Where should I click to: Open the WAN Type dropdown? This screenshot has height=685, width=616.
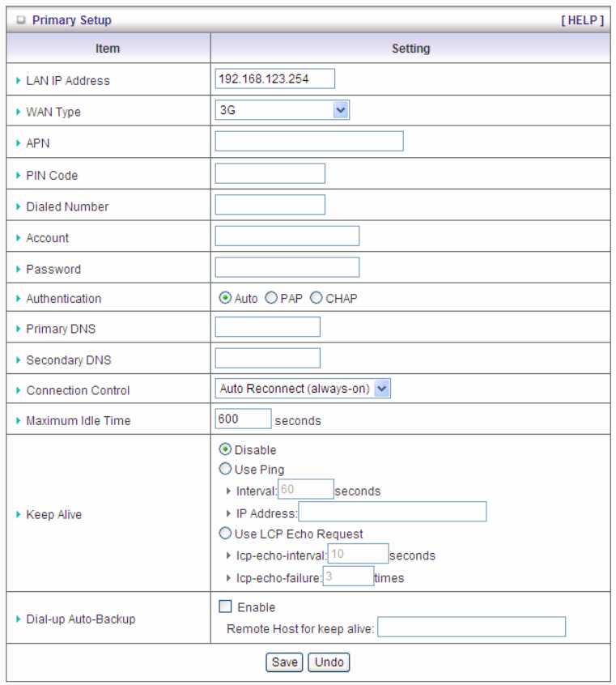coord(282,110)
